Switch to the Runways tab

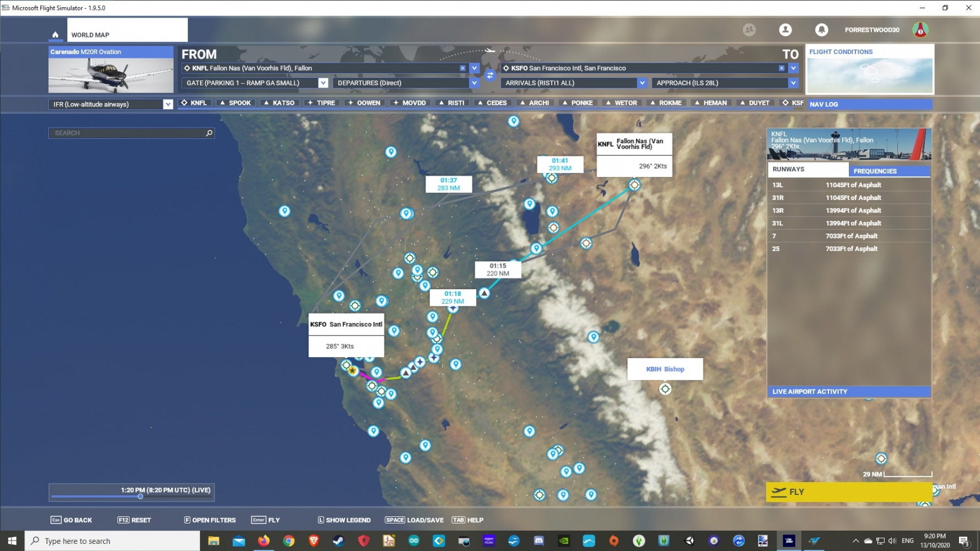[x=808, y=169]
